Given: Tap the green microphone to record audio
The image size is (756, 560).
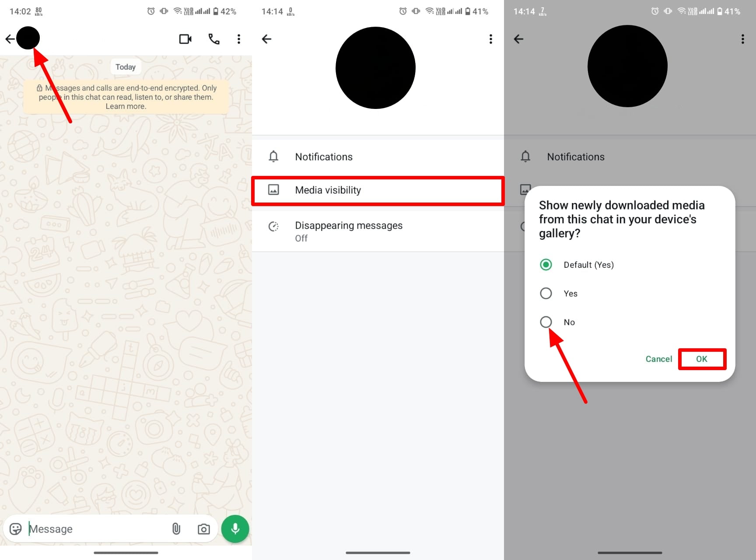Looking at the screenshot, I should [235, 528].
